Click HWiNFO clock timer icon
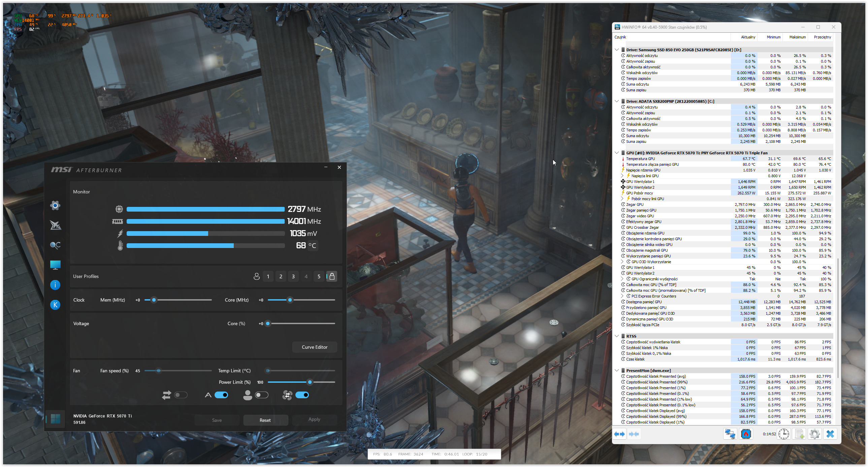868x467 pixels. click(x=783, y=434)
